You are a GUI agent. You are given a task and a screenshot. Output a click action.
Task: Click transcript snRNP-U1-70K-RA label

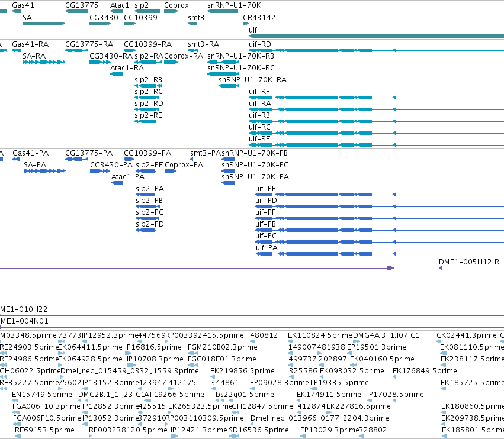252,80
